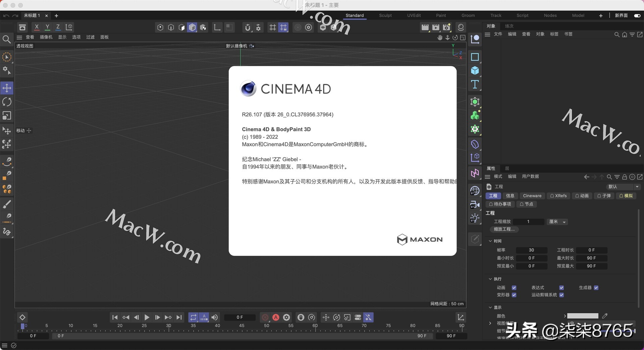Switch to the UVEdit layout tab
The image size is (644, 350).
414,15
